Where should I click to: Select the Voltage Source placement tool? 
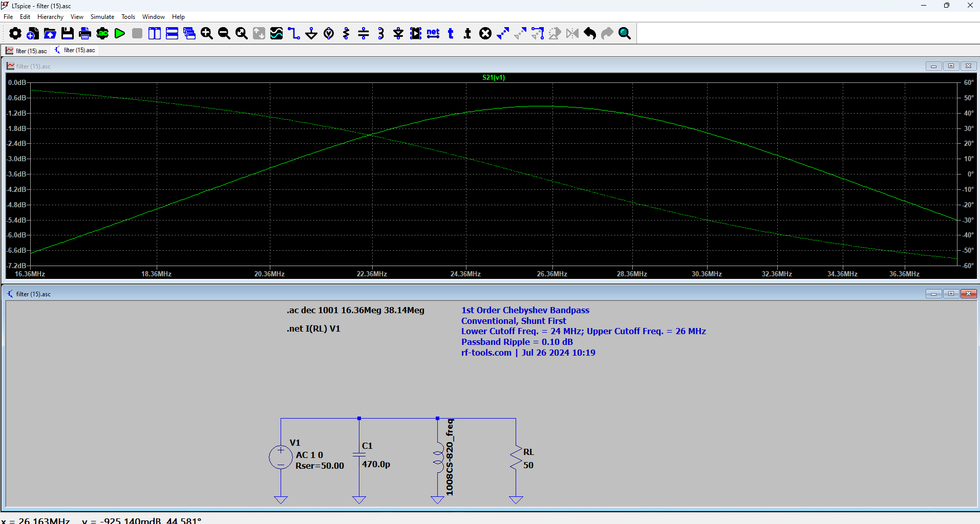coord(329,33)
